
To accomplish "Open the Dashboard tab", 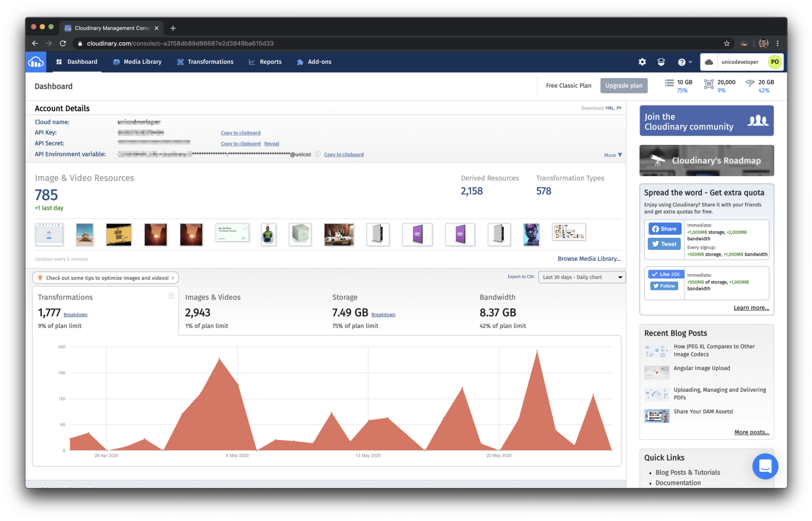I will click(x=77, y=62).
